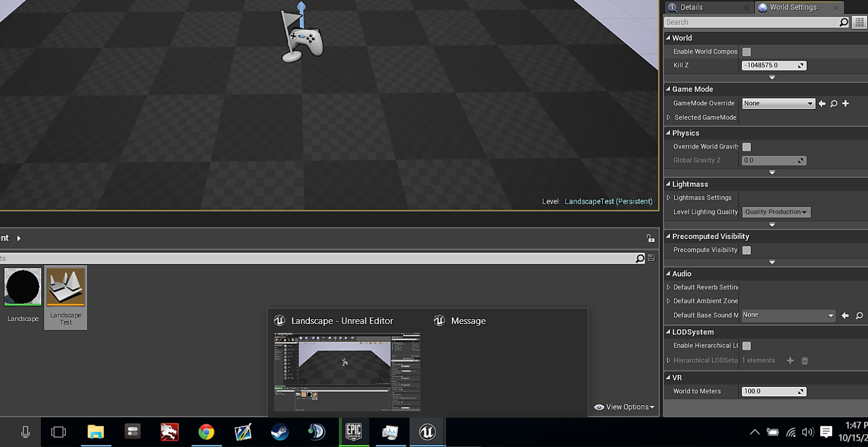868x447 pixels.
Task: Open the monitor chart app on taskbar
Action: (390, 432)
